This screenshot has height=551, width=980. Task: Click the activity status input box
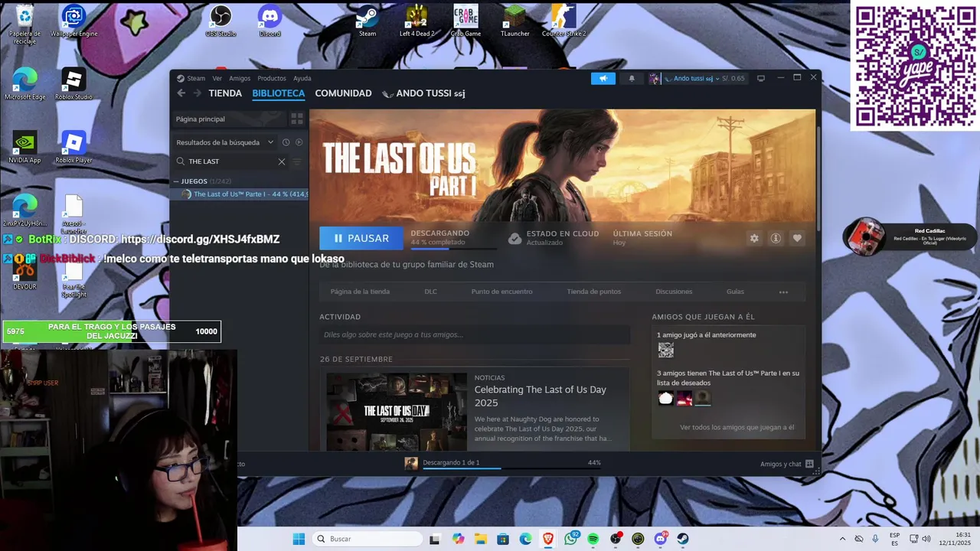pyautogui.click(x=475, y=334)
